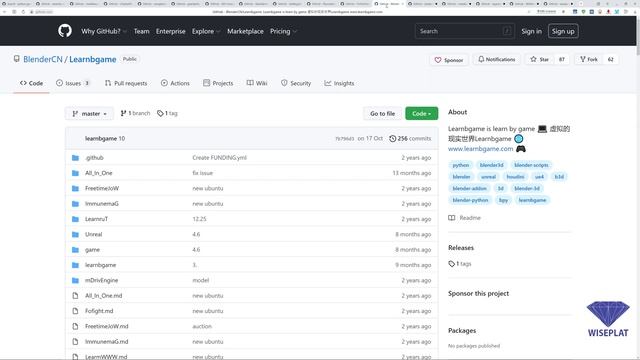
Task: View the 1 branch link
Action: [135, 113]
